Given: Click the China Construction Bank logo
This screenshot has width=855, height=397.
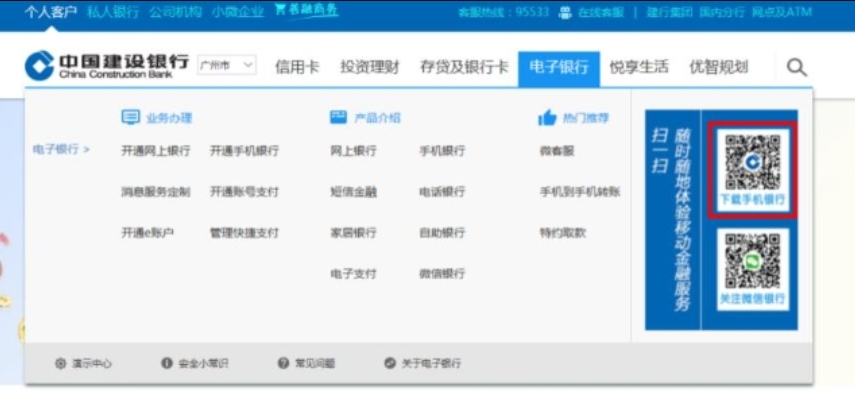Looking at the screenshot, I should (107, 66).
